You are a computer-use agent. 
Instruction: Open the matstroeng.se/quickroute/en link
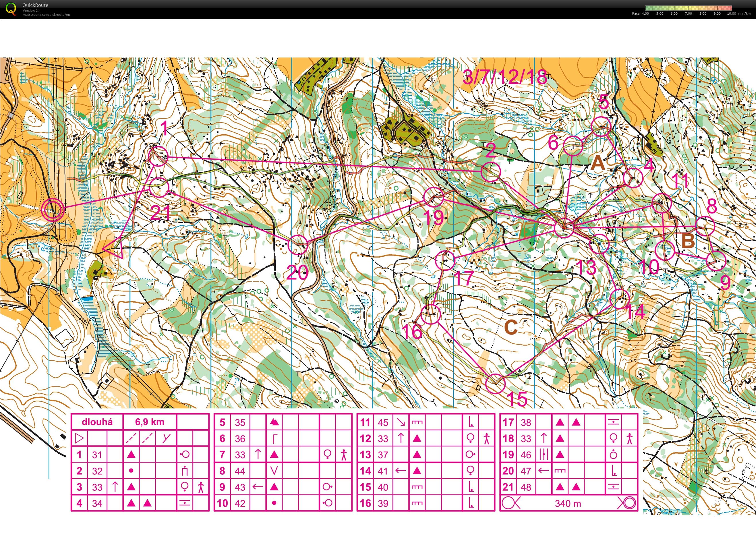pos(46,15)
